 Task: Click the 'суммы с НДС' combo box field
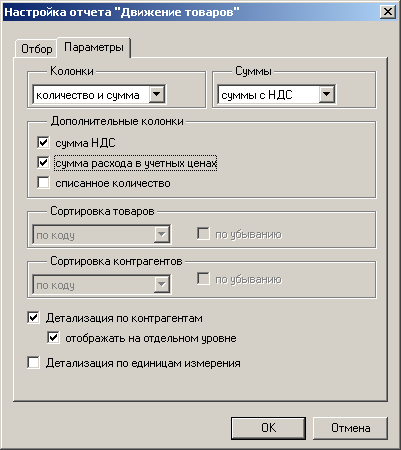click(276, 95)
